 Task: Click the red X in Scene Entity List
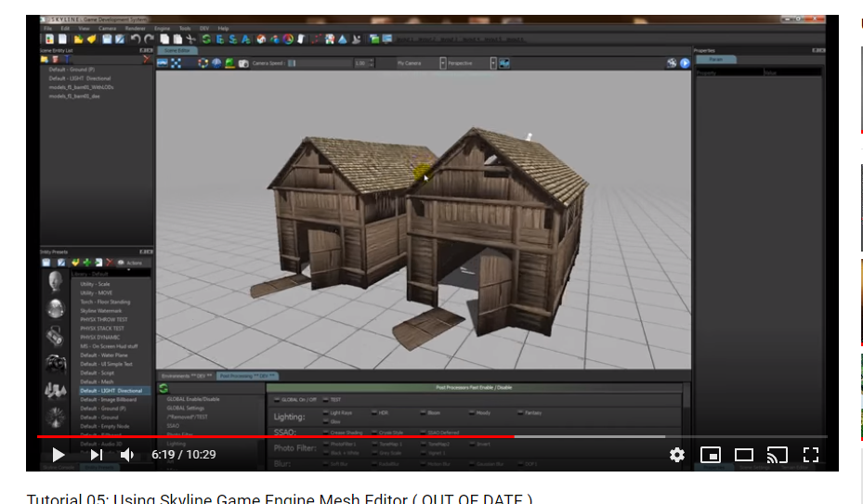tap(146, 58)
